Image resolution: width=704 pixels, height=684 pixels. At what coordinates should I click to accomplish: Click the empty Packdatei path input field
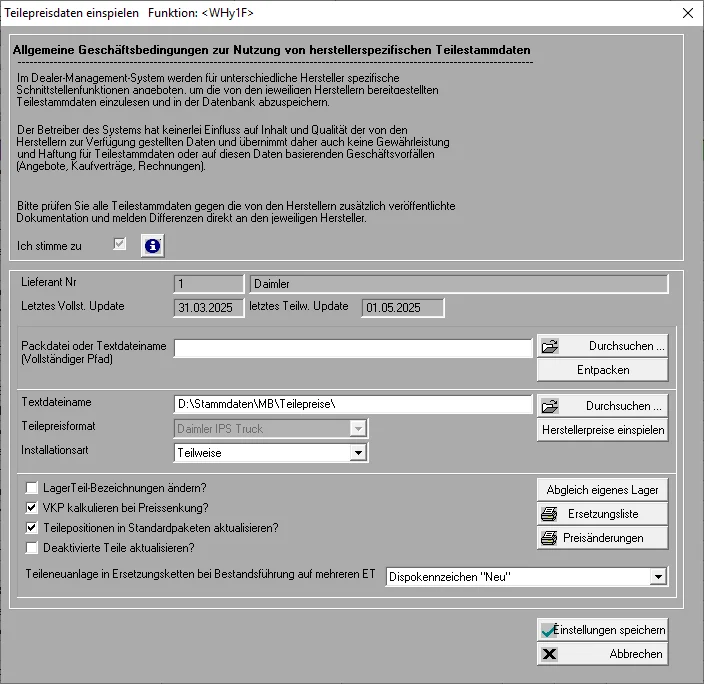[353, 349]
